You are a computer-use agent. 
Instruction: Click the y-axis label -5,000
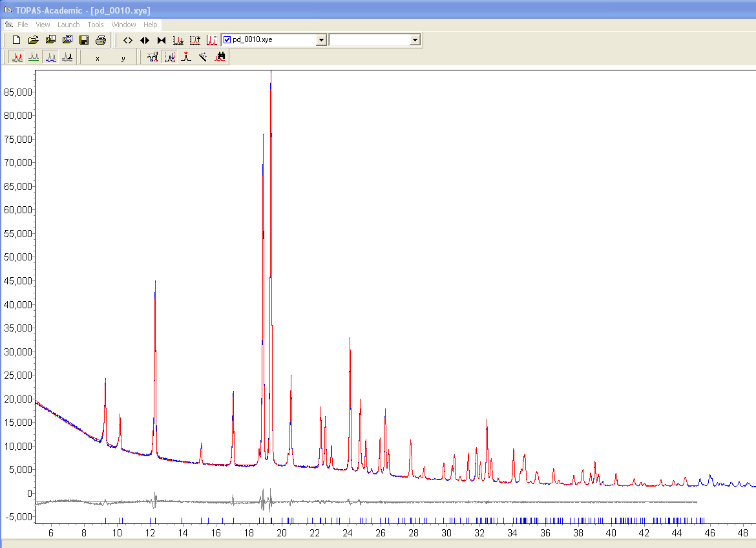coord(19,516)
